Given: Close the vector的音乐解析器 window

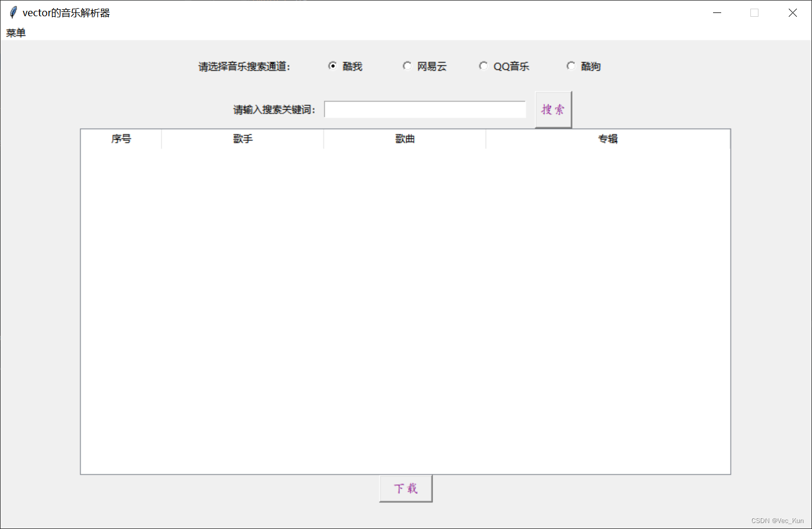Looking at the screenshot, I should tap(793, 13).
